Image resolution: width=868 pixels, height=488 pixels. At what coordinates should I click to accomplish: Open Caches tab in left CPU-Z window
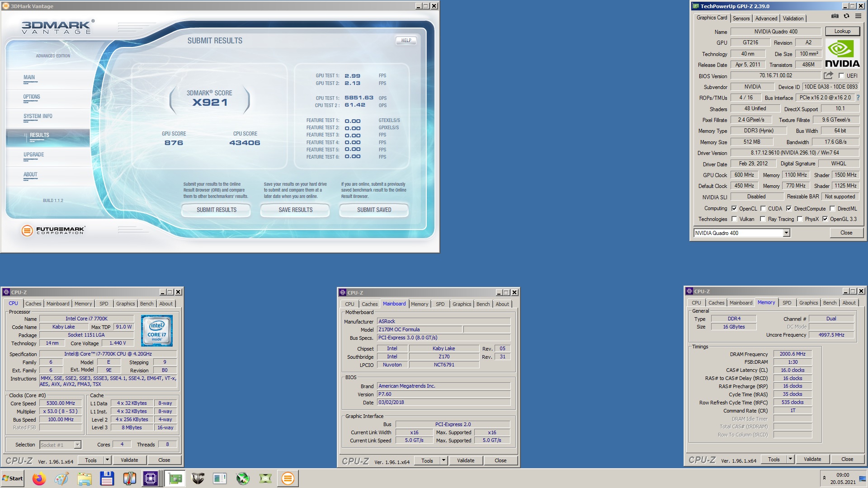[33, 304]
